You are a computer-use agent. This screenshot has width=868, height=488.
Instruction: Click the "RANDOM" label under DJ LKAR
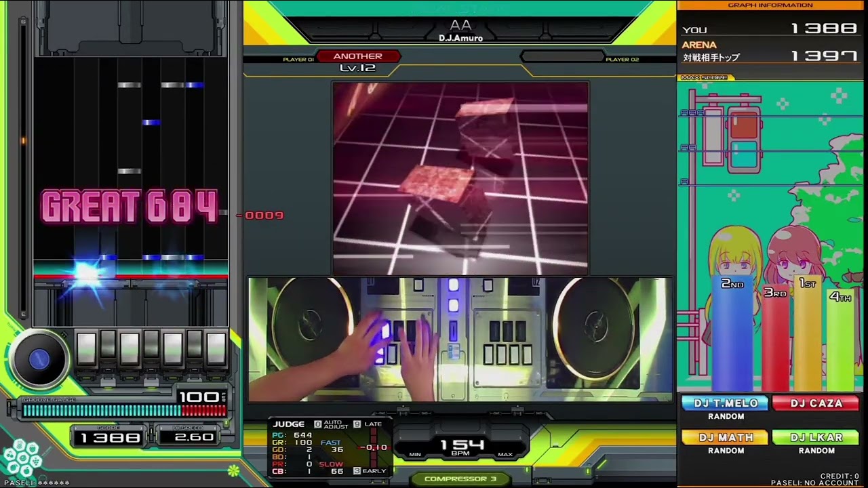pyautogui.click(x=816, y=451)
